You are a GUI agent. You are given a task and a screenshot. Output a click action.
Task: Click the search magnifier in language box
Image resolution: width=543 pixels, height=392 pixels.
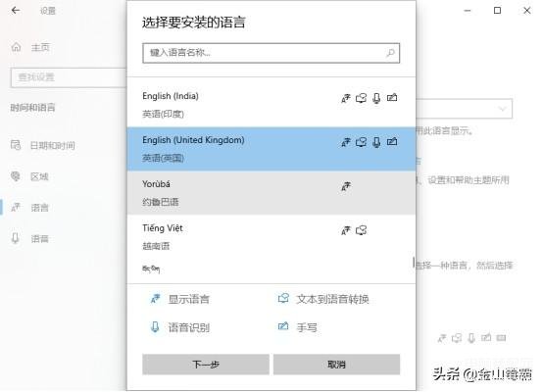click(390, 53)
